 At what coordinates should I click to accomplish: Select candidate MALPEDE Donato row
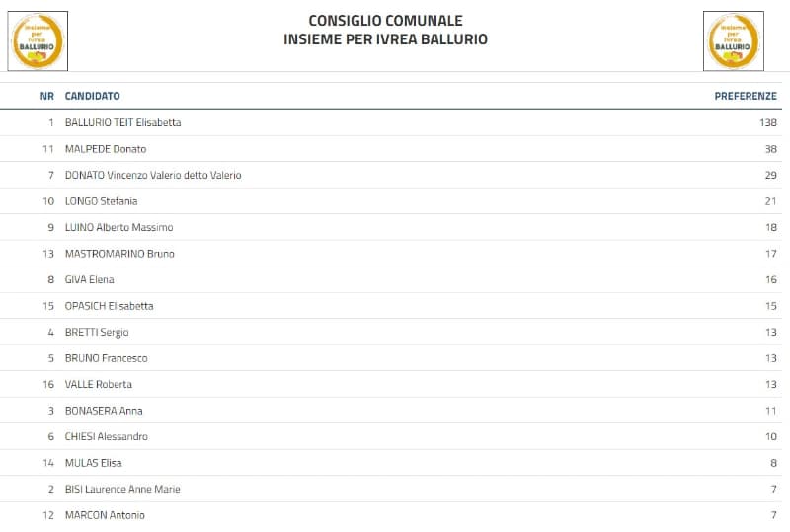pos(105,149)
